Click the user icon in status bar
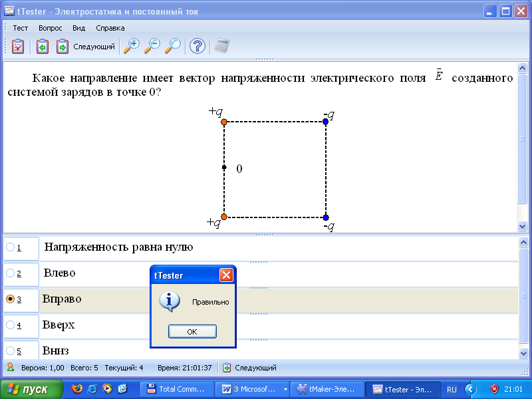Image resolution: width=532 pixels, height=399 pixels. 11,368
